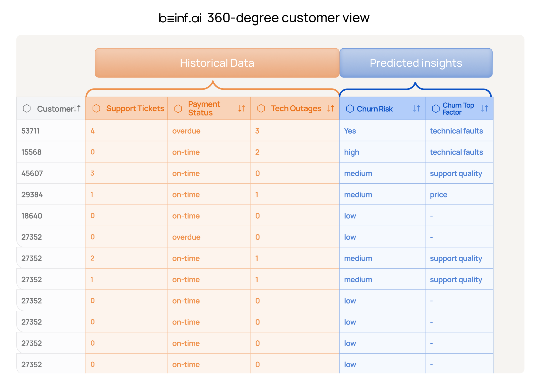540x392 pixels.
Task: Click the beinf.ai logo in title
Action: 180,18
